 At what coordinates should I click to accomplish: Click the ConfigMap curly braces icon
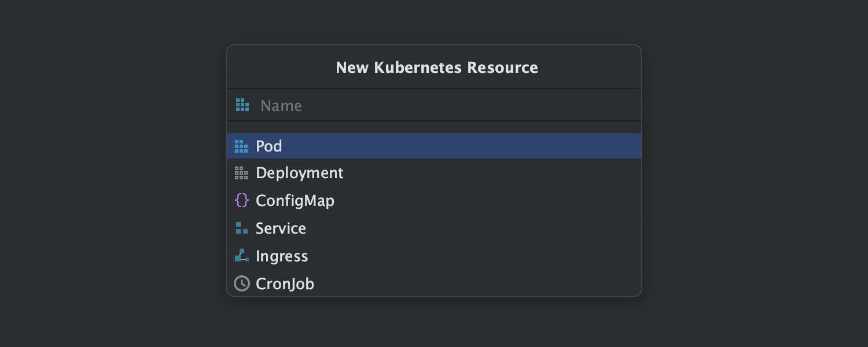[x=242, y=201]
